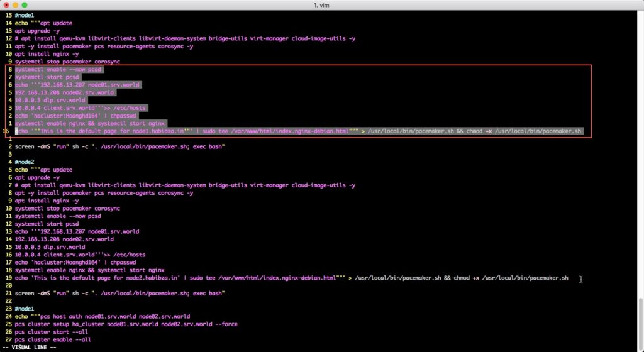Minimize the terminal with yellow button
644x352 pixels.
[15, 5]
